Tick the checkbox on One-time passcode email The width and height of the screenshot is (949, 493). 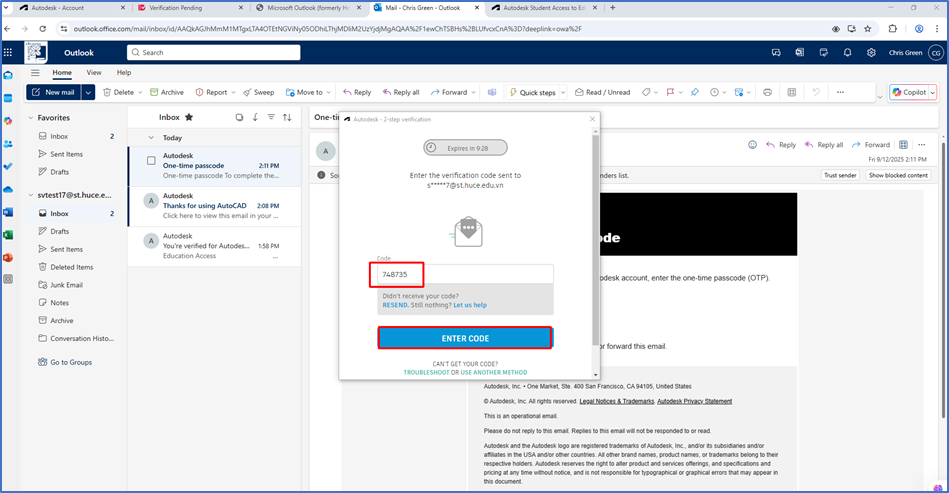[x=151, y=160]
